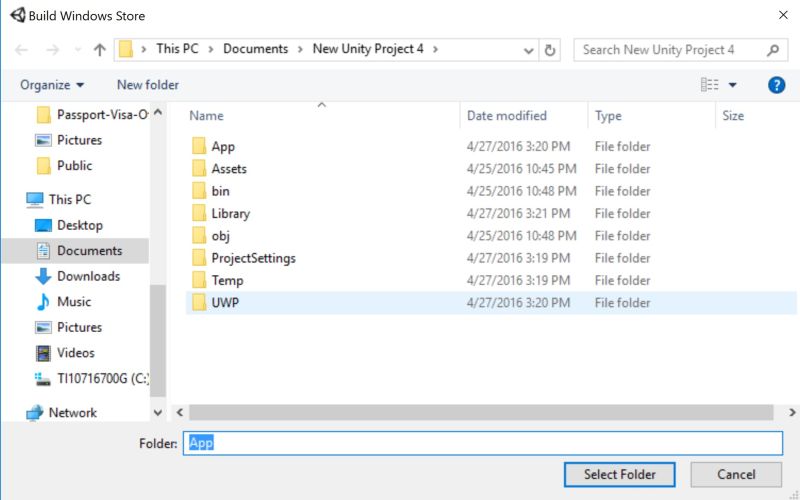
Task: Select This PC in the address path
Action: [177, 49]
